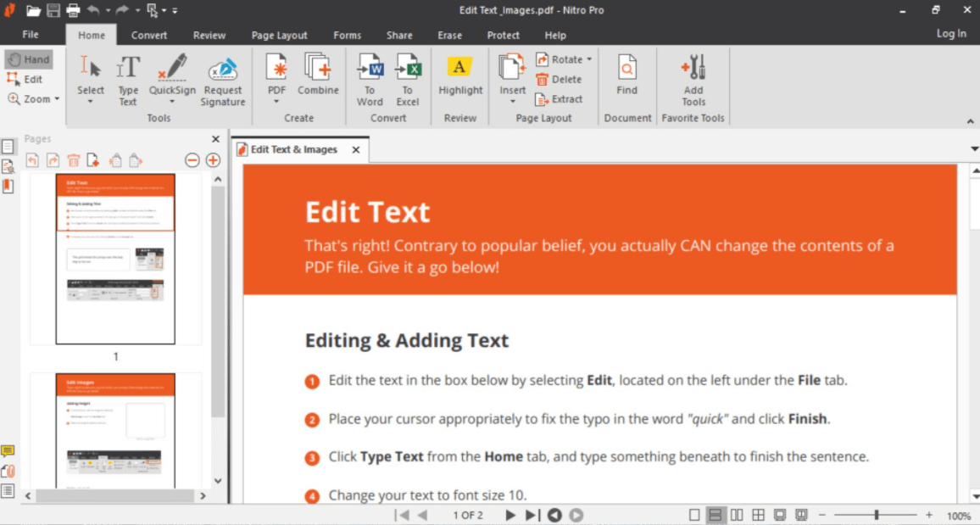The image size is (980, 525).
Task: Switch to single page view layout
Action: (x=694, y=515)
